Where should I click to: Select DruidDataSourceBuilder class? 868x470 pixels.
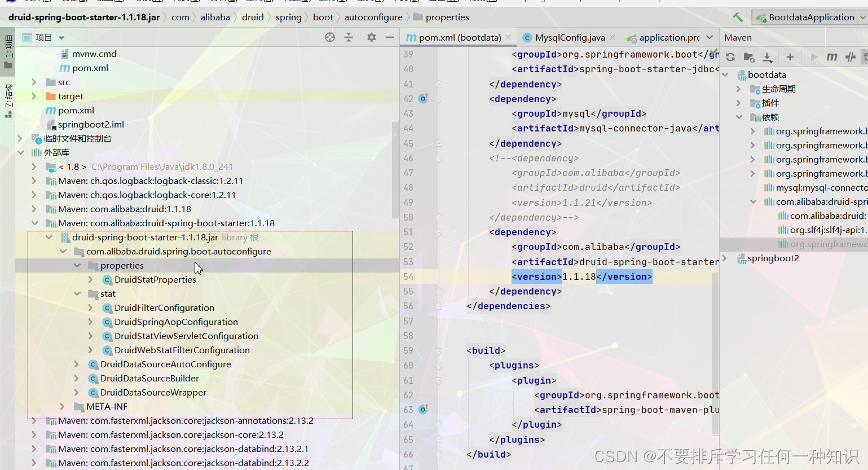pyautogui.click(x=149, y=378)
